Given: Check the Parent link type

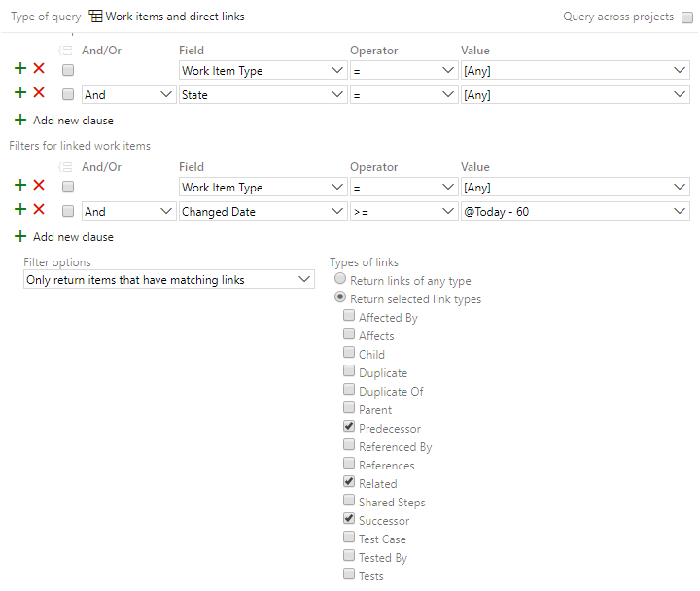Looking at the screenshot, I should click(x=349, y=407).
